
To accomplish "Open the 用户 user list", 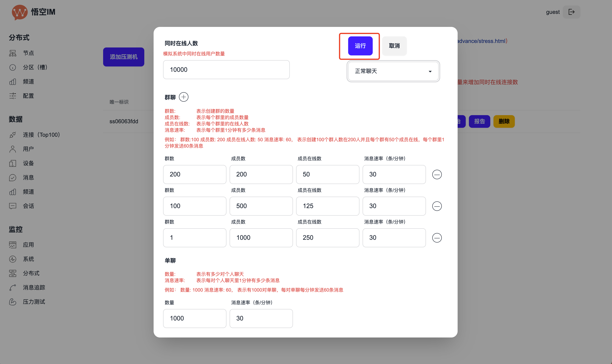I will 28,149.
